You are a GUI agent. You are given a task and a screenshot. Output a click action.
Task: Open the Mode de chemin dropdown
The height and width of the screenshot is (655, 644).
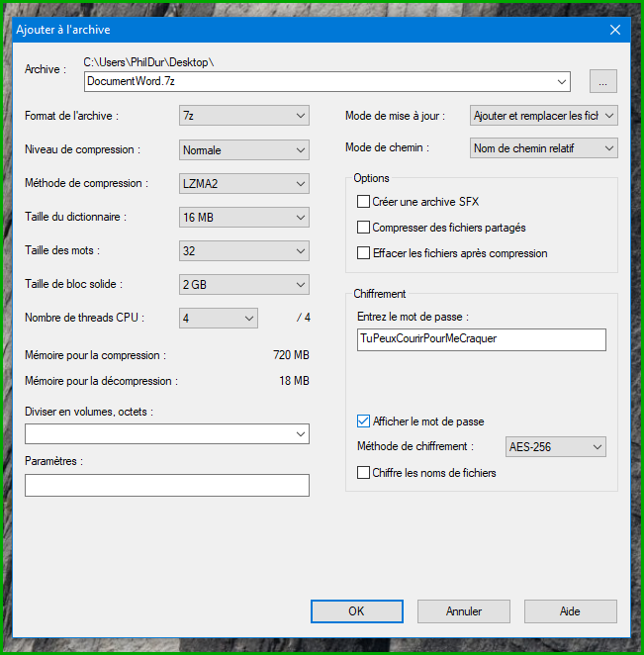[544, 148]
